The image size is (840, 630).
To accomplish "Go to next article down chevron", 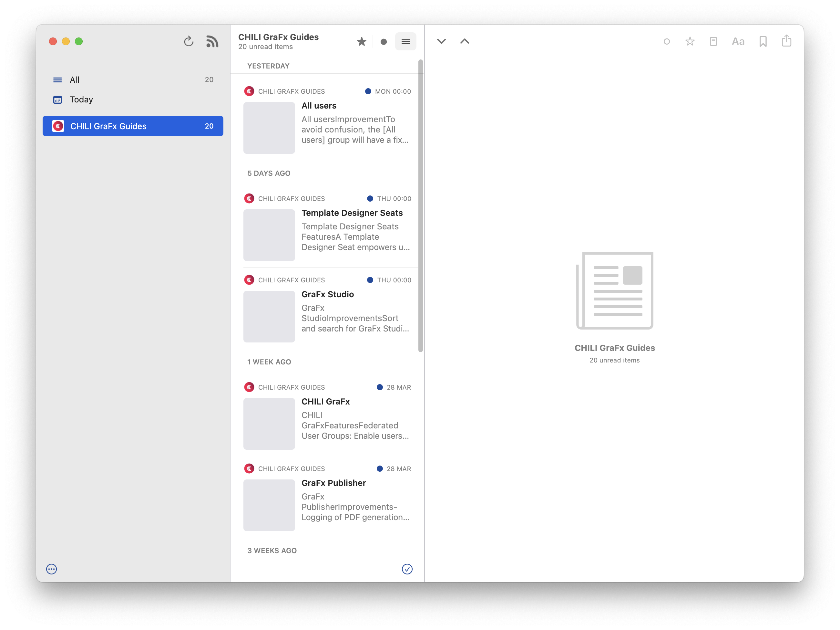I will pyautogui.click(x=441, y=41).
